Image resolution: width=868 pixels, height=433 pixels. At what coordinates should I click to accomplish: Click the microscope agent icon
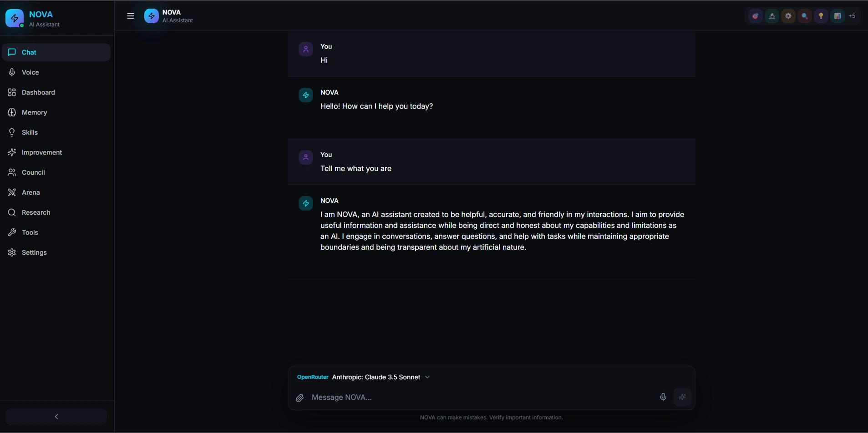coord(772,16)
